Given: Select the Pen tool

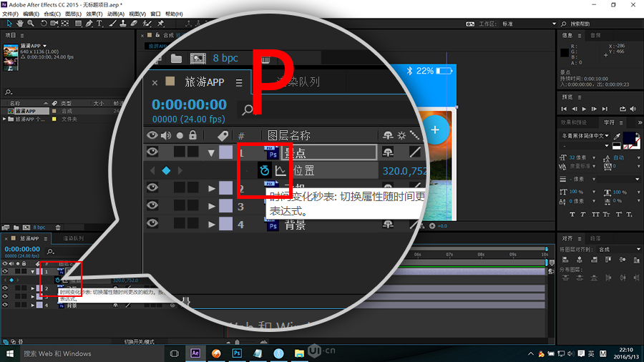Looking at the screenshot, I should [x=88, y=24].
